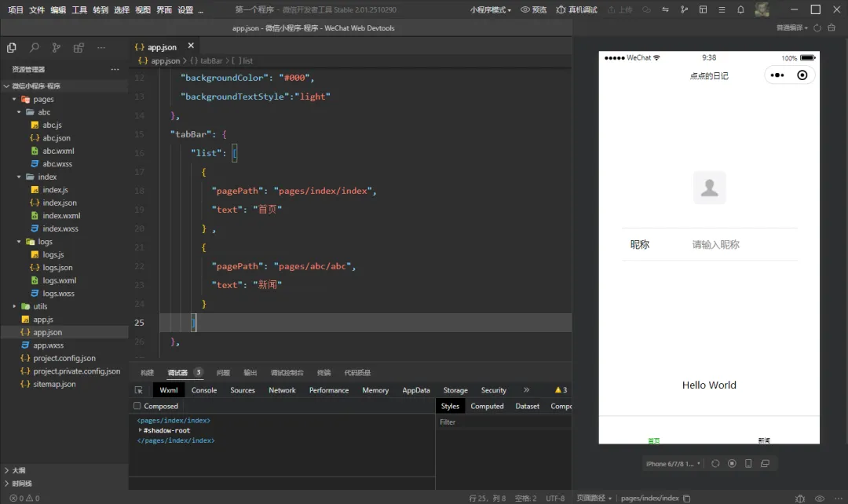The image size is (848, 504).
Task: Click simulator capsule menu dots
Action: click(777, 75)
